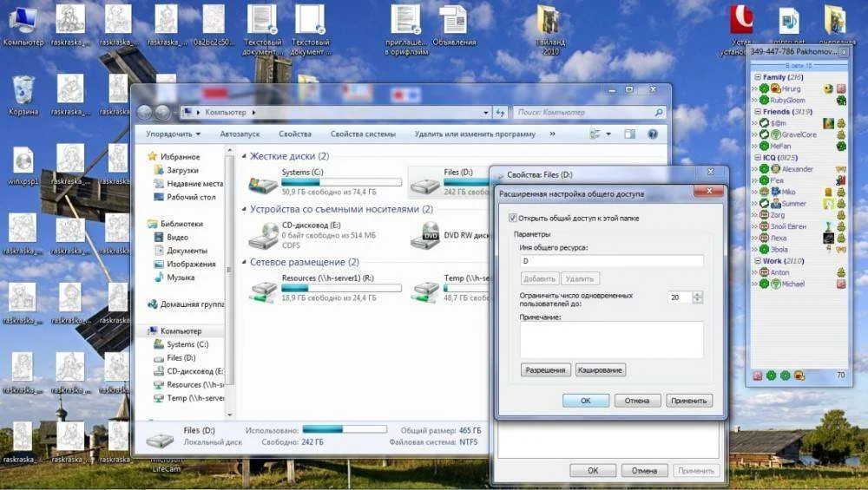Click Отмена in advanced sharing dialog
Screen dimensions: 868x490
point(637,401)
